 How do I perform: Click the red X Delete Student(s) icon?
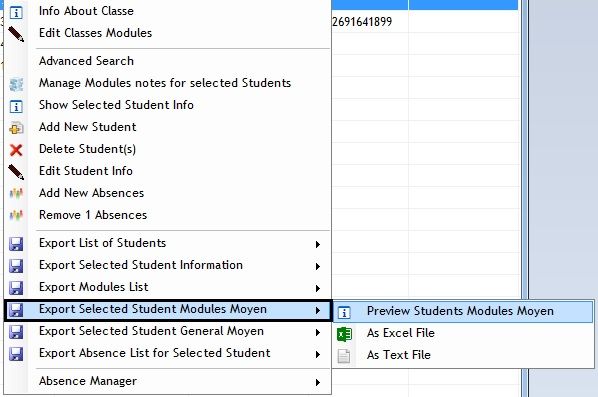pos(16,150)
